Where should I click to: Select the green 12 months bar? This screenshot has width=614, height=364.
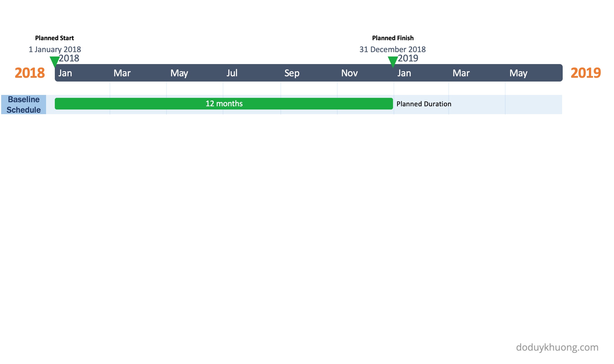pyautogui.click(x=224, y=104)
